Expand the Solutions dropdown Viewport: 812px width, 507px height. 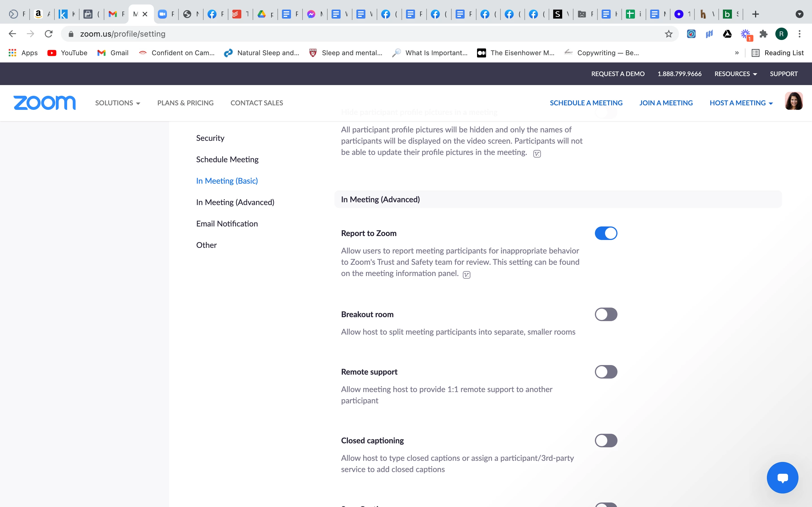[x=118, y=103]
